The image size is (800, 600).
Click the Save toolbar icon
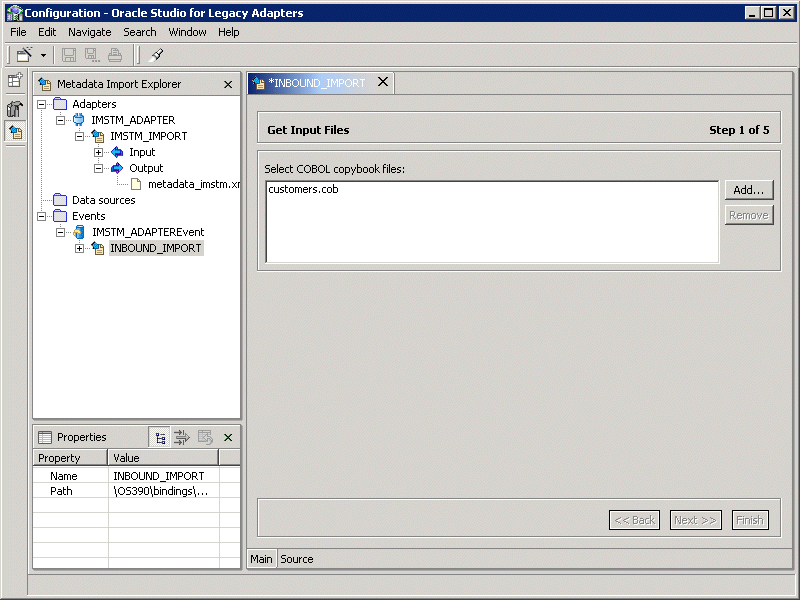(x=68, y=55)
